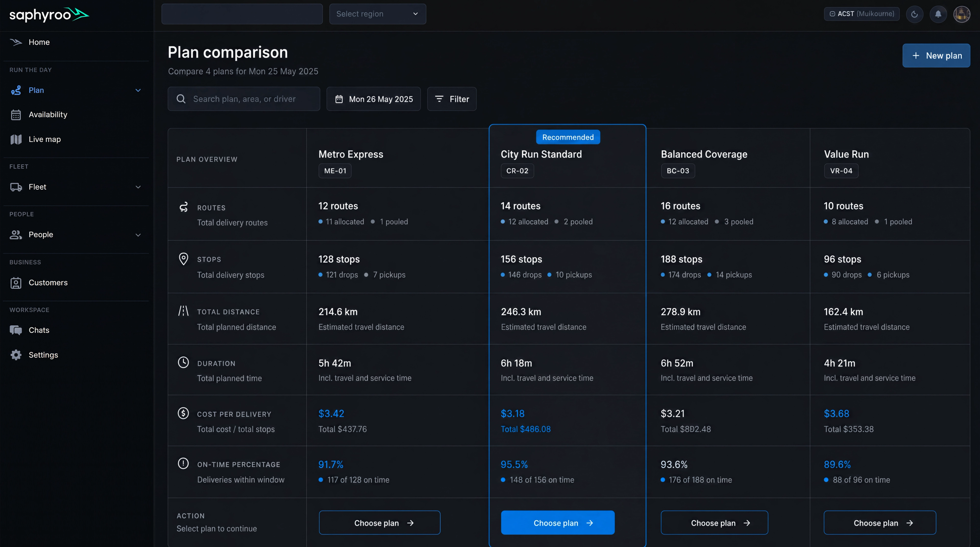Click the CR-02 plan code tag
Image resolution: width=980 pixels, height=547 pixels.
coord(517,171)
